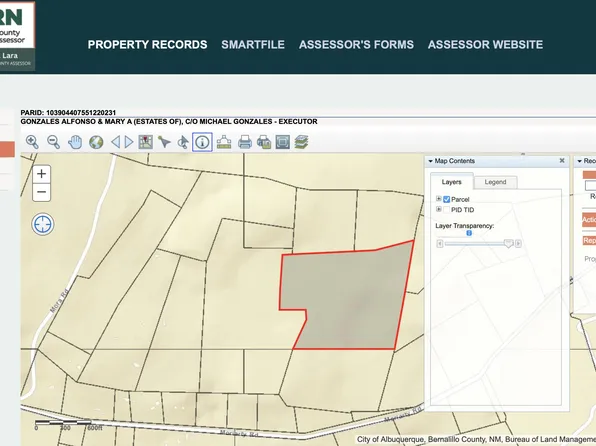The image size is (596, 446).
Task: Switch to the Legend tab
Action: pyautogui.click(x=495, y=182)
